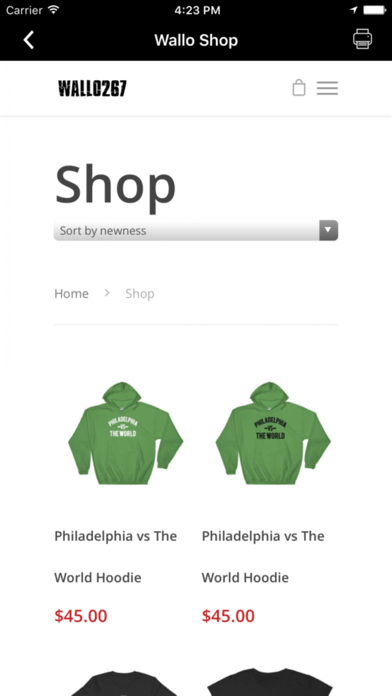The image size is (392, 696).
Task: Tap the back arrow in header
Action: pyautogui.click(x=29, y=40)
